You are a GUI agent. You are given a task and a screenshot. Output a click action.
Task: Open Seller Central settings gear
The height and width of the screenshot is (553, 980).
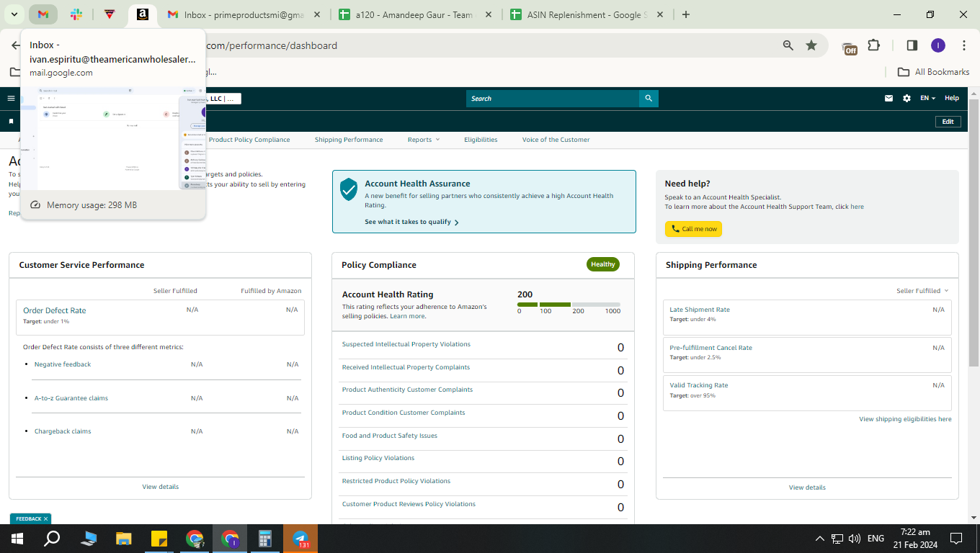[906, 99]
